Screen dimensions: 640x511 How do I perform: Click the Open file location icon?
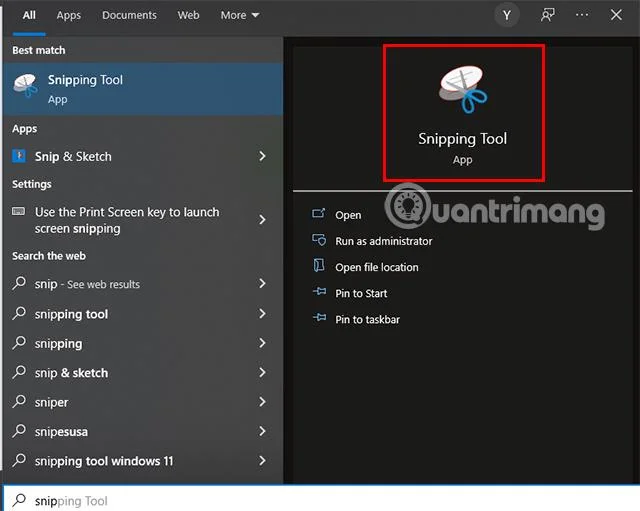319,265
